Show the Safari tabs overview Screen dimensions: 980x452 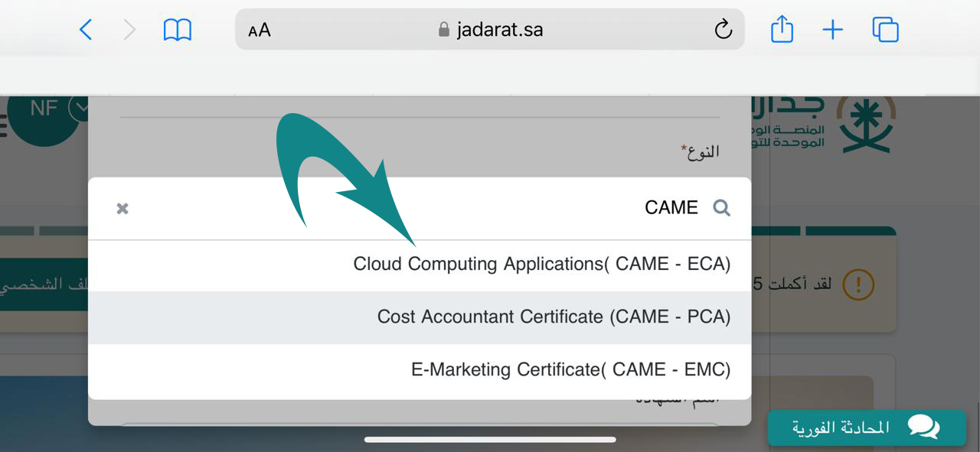pos(885,30)
